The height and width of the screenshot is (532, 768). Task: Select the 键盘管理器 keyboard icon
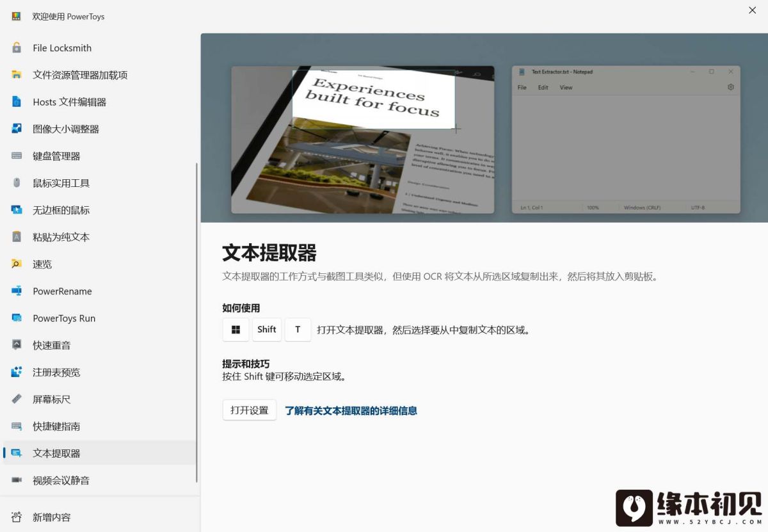coord(17,156)
